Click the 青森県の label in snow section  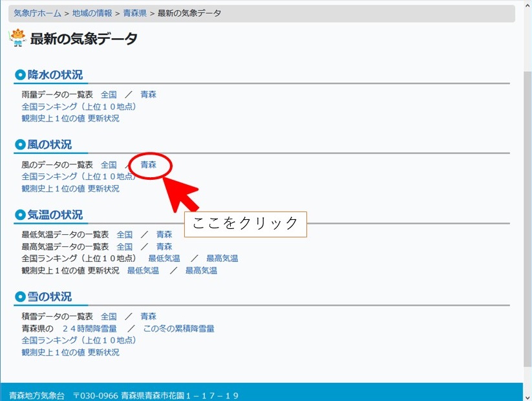coord(37,329)
